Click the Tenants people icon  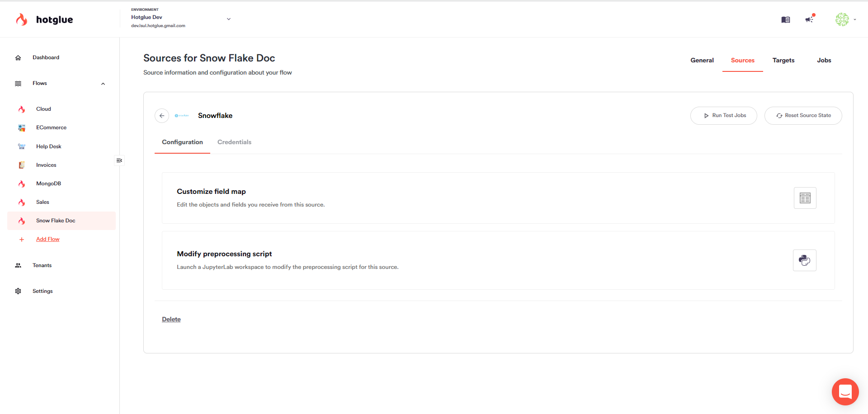pyautogui.click(x=18, y=265)
